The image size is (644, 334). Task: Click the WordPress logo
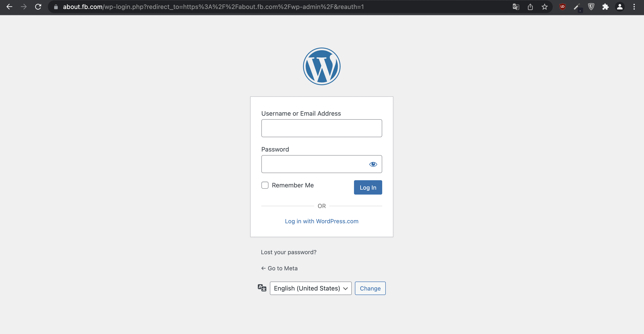coord(322,66)
